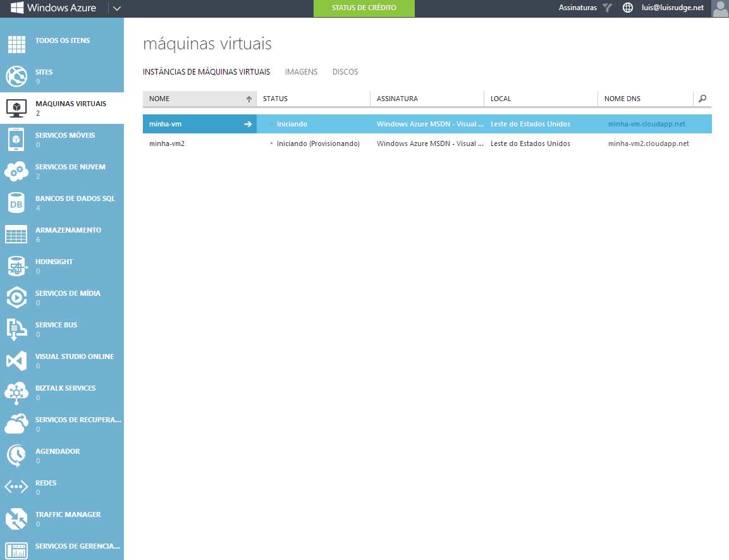Click the máquinas virtuais page title

[207, 44]
